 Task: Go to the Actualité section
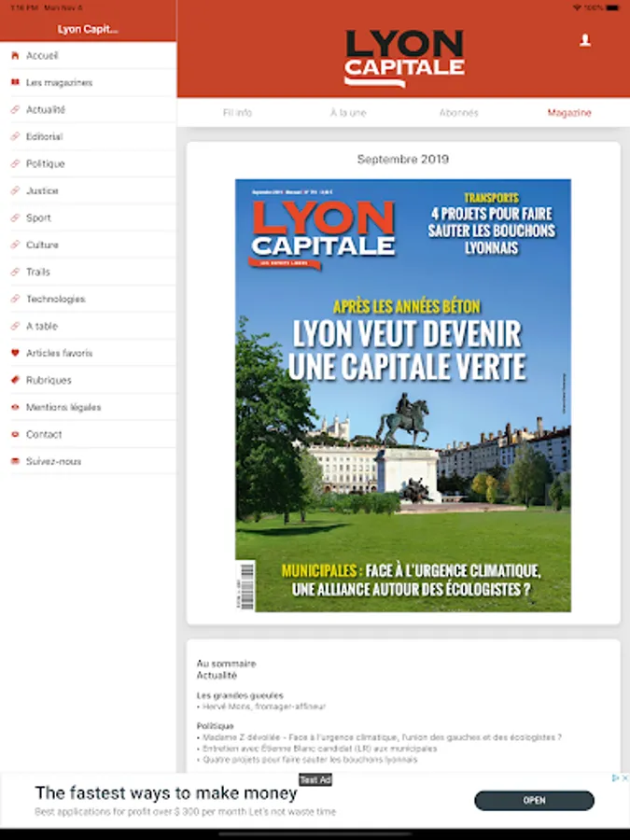click(x=88, y=109)
